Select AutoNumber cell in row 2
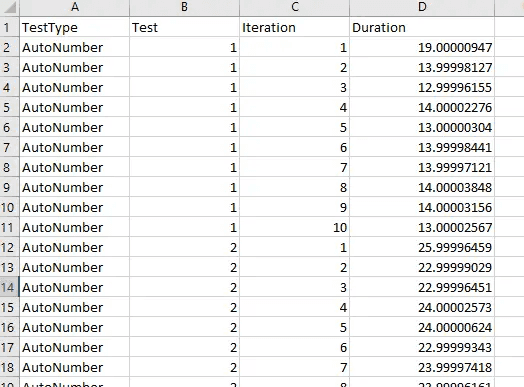 coord(75,47)
